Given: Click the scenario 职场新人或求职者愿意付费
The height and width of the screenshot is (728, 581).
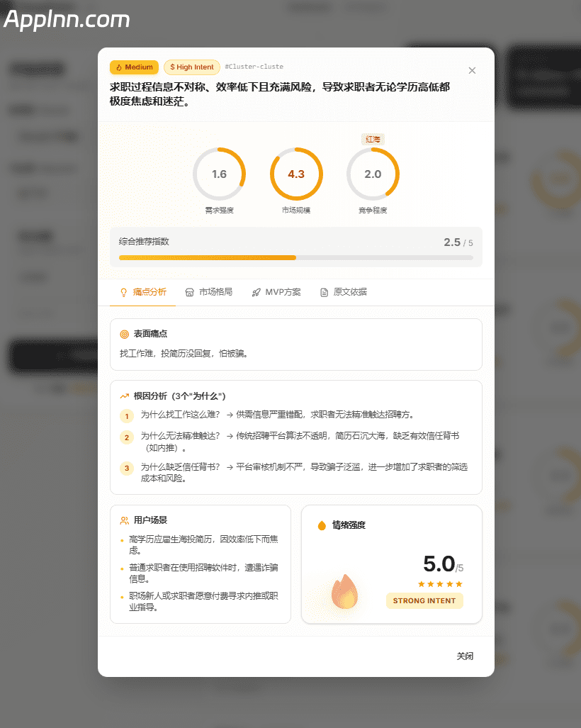Looking at the screenshot, I should click(x=204, y=601).
